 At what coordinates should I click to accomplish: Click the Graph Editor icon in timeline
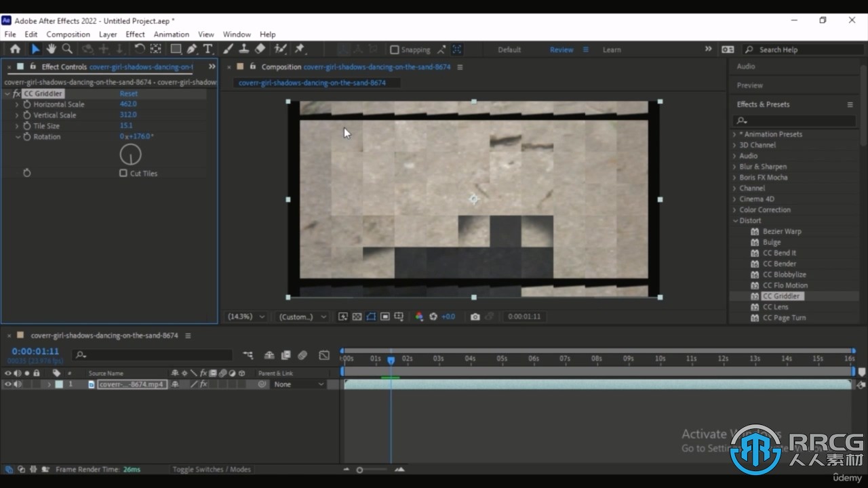click(x=324, y=355)
